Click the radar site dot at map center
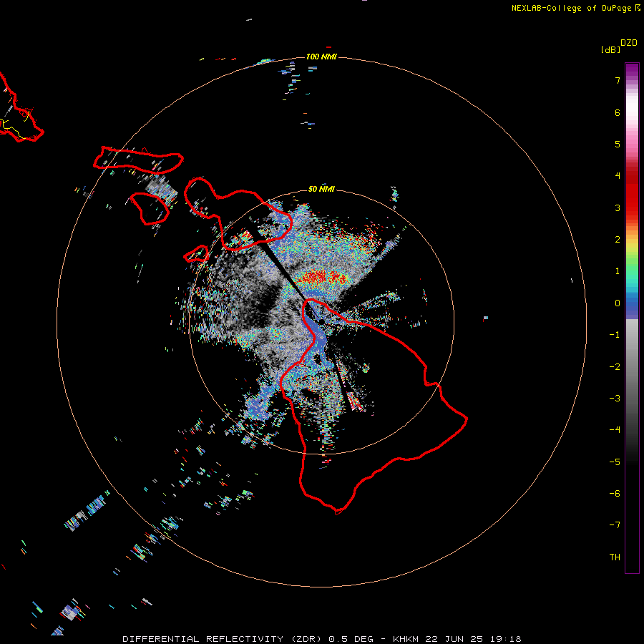644x644 pixels. [x=321, y=321]
